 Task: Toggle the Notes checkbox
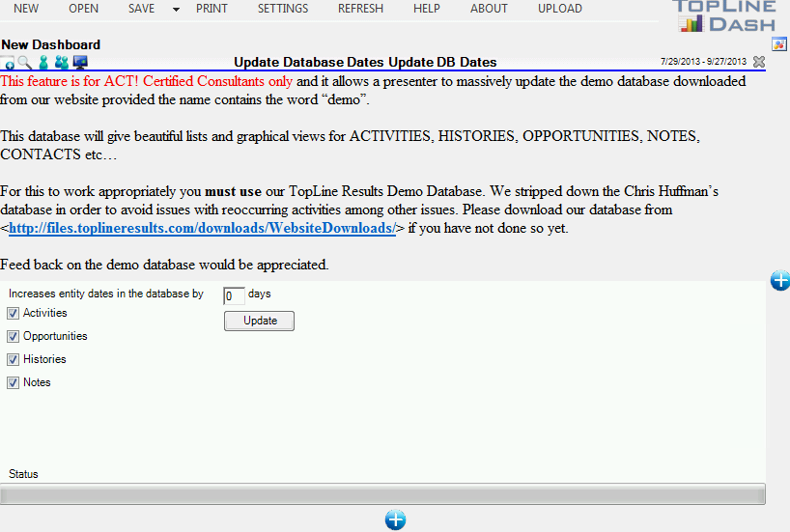click(x=14, y=383)
